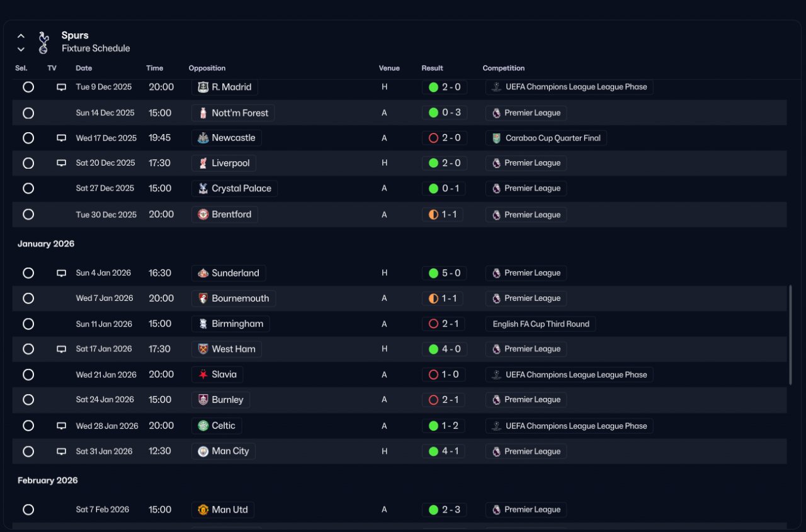Click the TV broadcast icon on the Newcastle row
Viewport: 806px width, 532px height.
tap(62, 138)
